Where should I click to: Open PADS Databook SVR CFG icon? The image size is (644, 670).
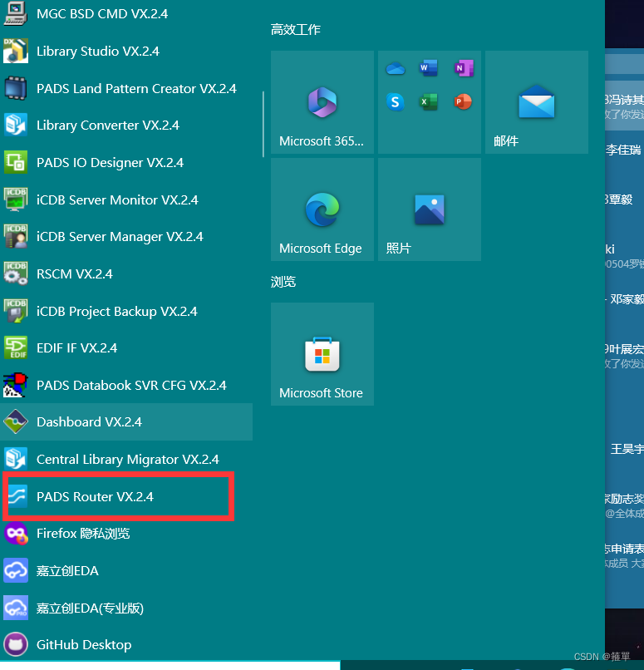[x=16, y=385]
